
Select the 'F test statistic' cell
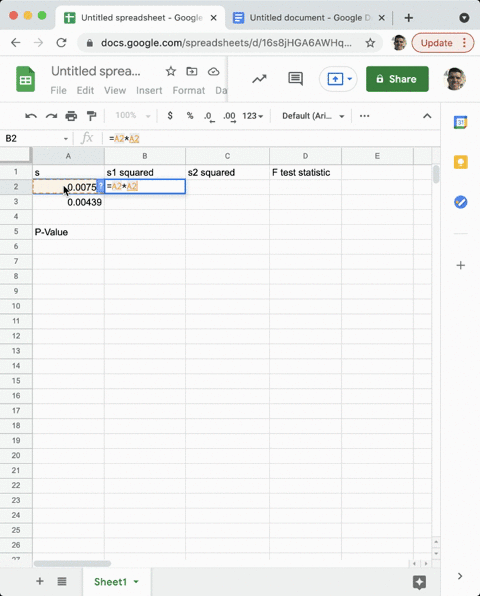[305, 172]
